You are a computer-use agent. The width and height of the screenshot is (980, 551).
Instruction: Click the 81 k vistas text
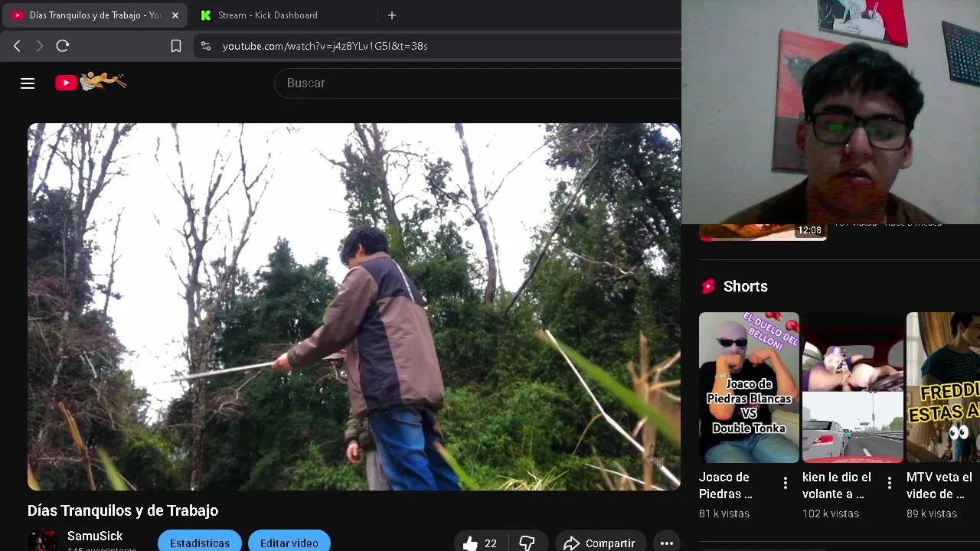point(724,514)
